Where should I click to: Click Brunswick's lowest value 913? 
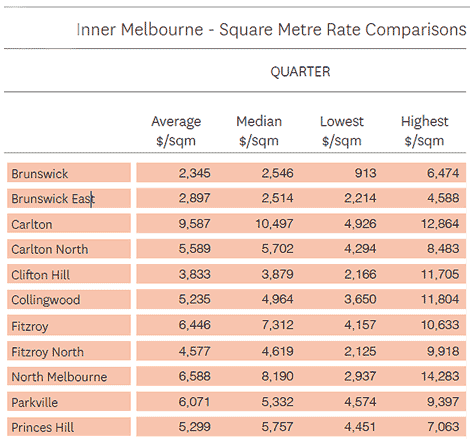tap(366, 173)
